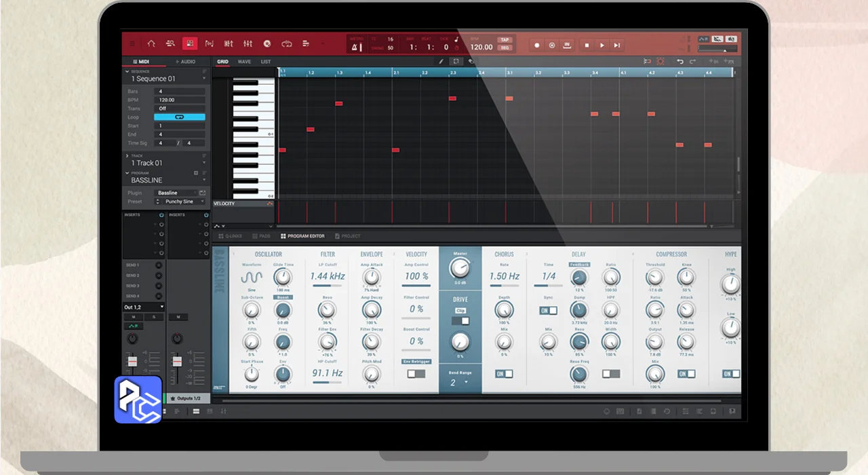Switch to the AUDIO tab
Image resolution: width=868 pixels, height=475 pixels.
click(186, 62)
